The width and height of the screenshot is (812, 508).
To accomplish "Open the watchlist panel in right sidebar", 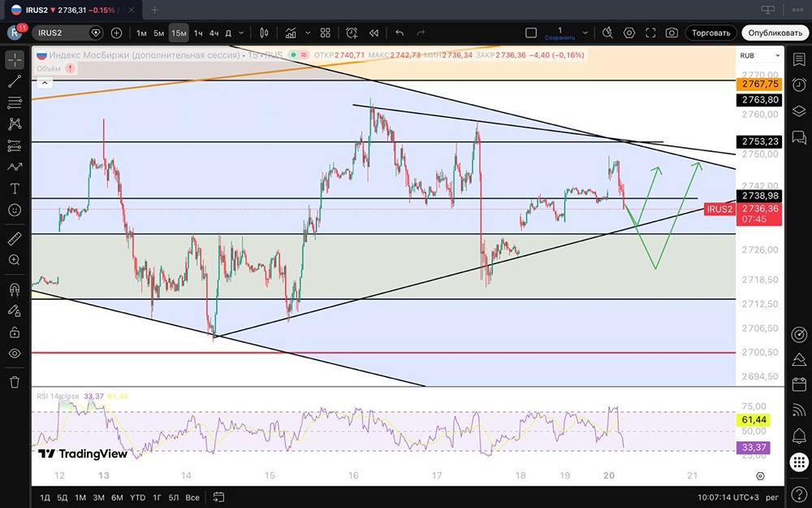I will coord(799,59).
